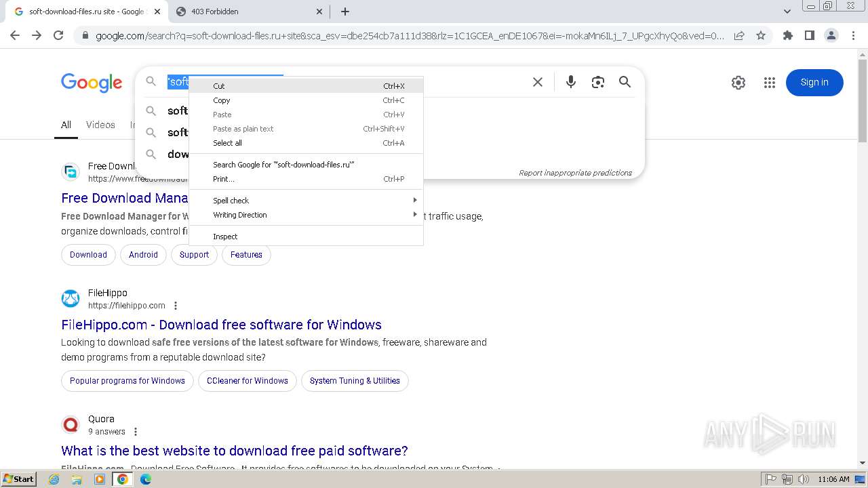This screenshot has height=488, width=868.
Task: Open the Android chip link
Action: pos(143,255)
